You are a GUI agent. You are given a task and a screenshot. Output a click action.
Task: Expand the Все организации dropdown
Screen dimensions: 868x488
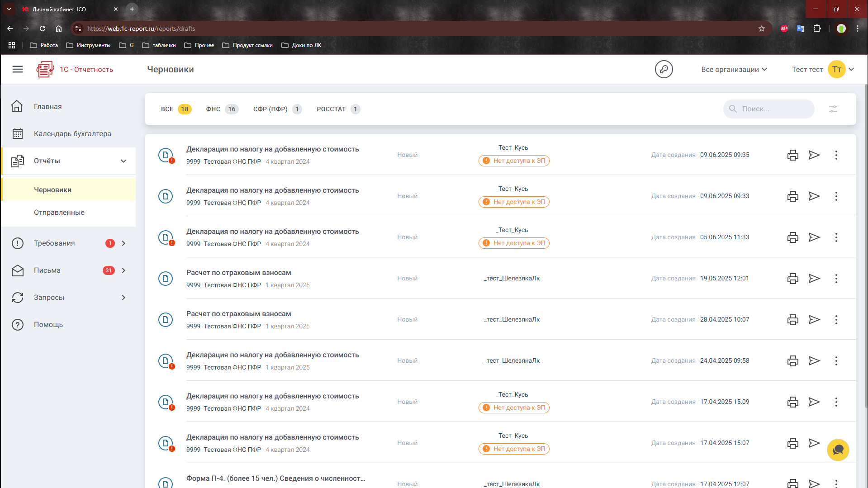[x=734, y=69]
